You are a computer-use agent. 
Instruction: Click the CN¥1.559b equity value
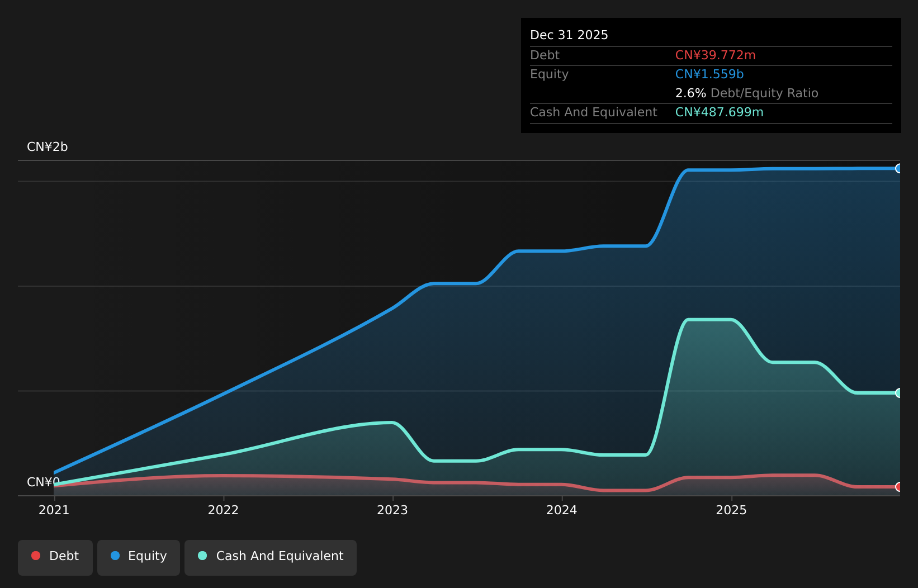[709, 74]
